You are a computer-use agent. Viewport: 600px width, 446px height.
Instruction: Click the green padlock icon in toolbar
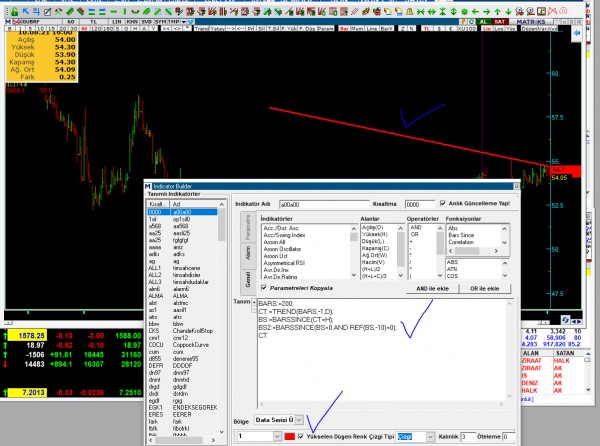pos(15,11)
